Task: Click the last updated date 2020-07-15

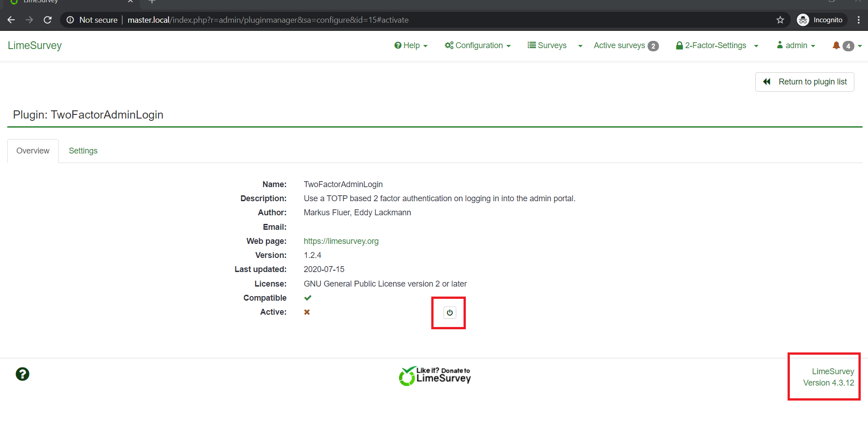Action: pyautogui.click(x=324, y=269)
